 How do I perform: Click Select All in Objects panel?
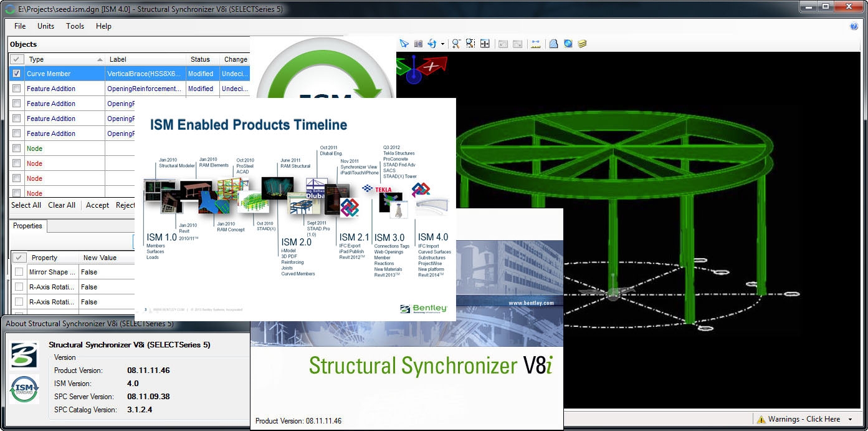(x=26, y=205)
